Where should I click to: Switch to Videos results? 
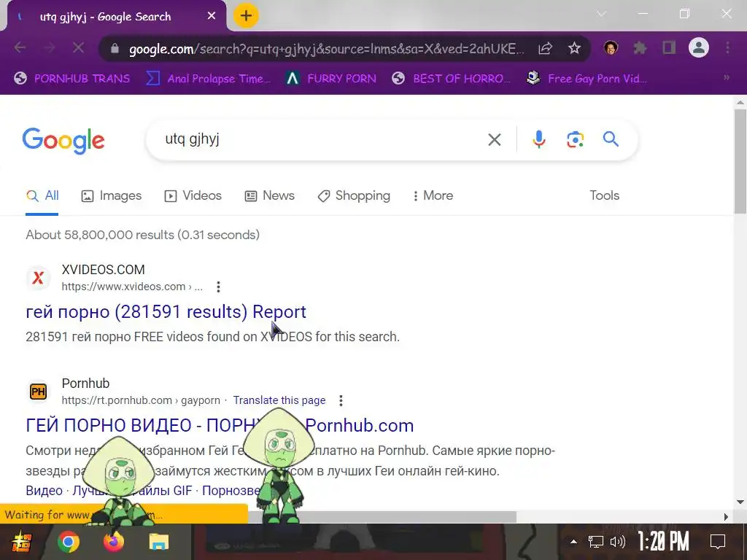193,195
